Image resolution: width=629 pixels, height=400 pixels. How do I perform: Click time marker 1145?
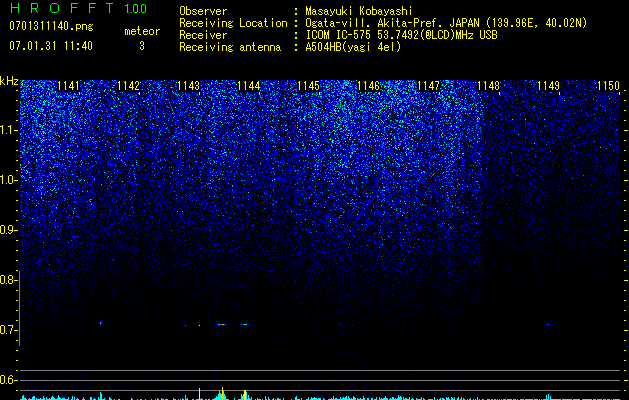pyautogui.click(x=308, y=86)
